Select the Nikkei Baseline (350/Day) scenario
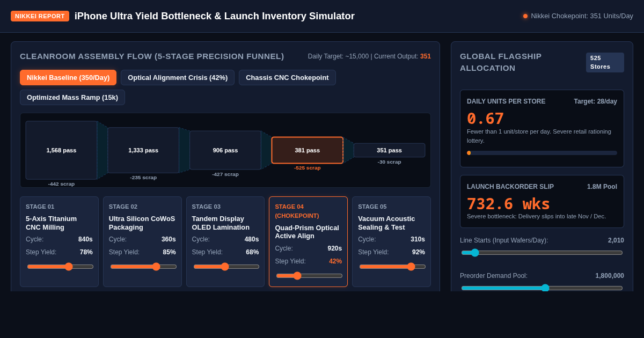 (68, 77)
